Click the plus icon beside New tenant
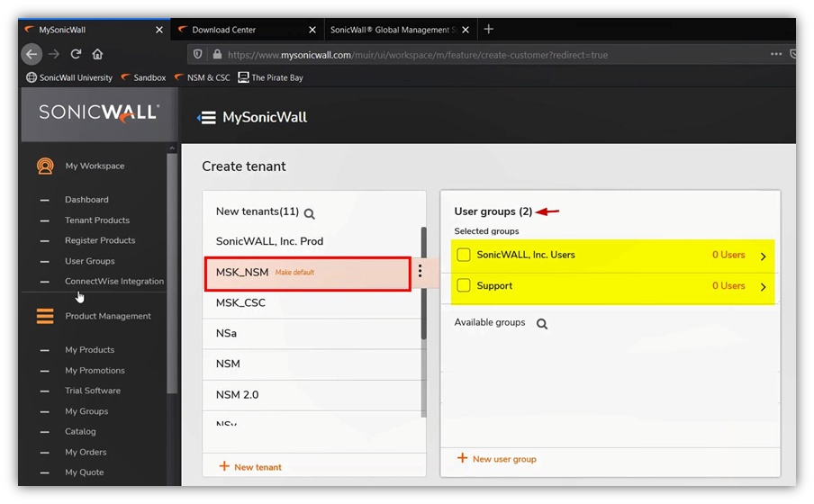The height and width of the screenshot is (504, 814). click(x=224, y=466)
